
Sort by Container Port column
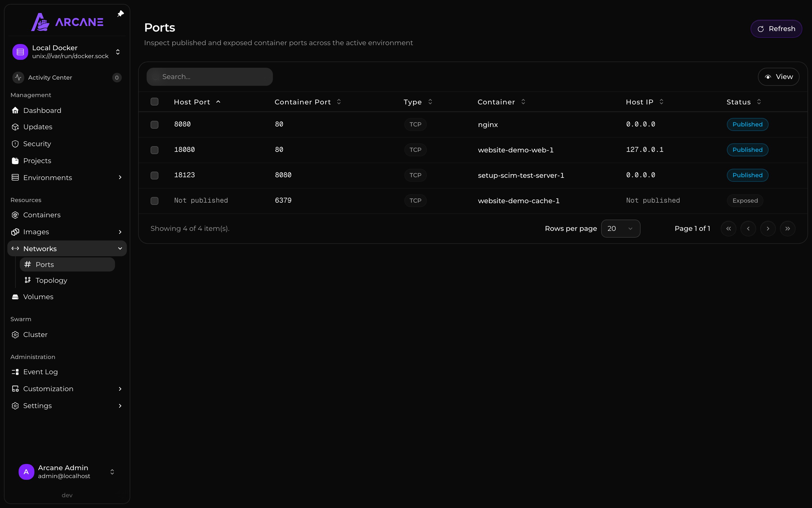point(308,102)
